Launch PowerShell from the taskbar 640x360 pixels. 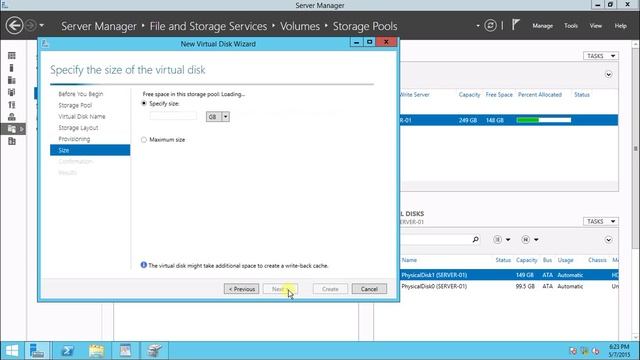pyautogui.click(x=67, y=351)
